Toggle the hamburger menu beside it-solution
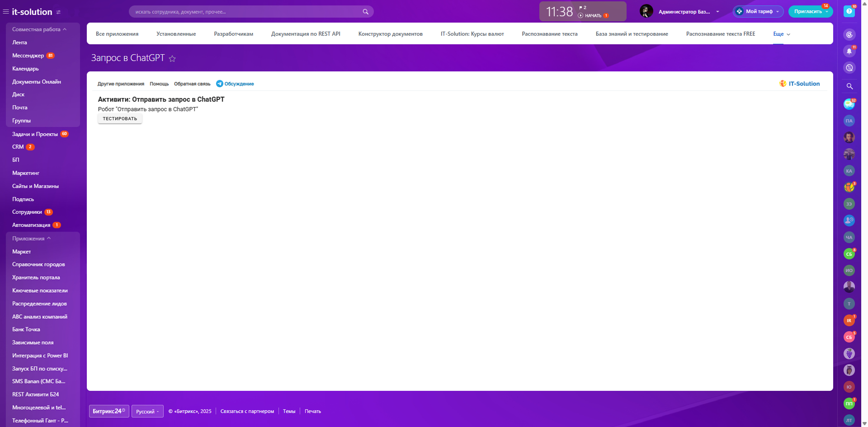868x427 pixels. pos(6,12)
